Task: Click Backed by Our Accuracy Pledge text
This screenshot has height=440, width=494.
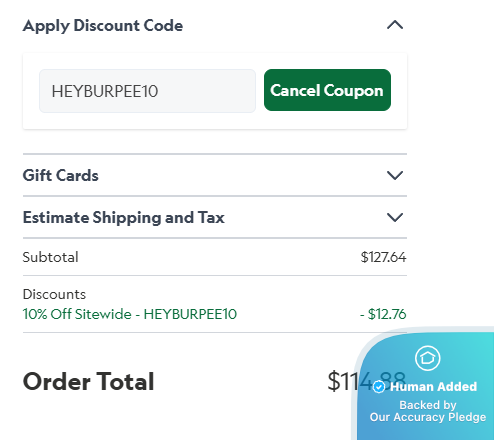Action: (428, 411)
